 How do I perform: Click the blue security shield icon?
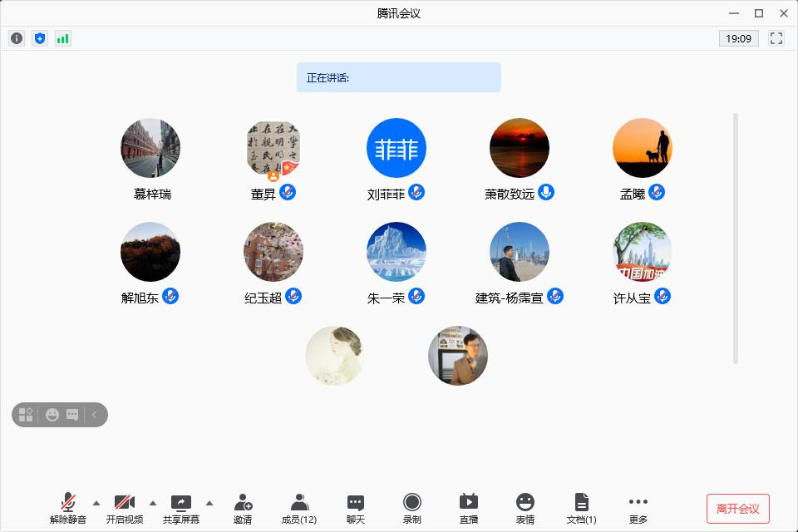click(x=40, y=38)
